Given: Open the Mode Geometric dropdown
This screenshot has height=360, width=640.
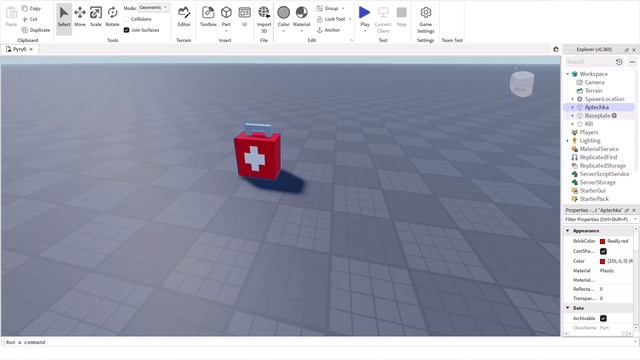Looking at the screenshot, I should (x=153, y=8).
